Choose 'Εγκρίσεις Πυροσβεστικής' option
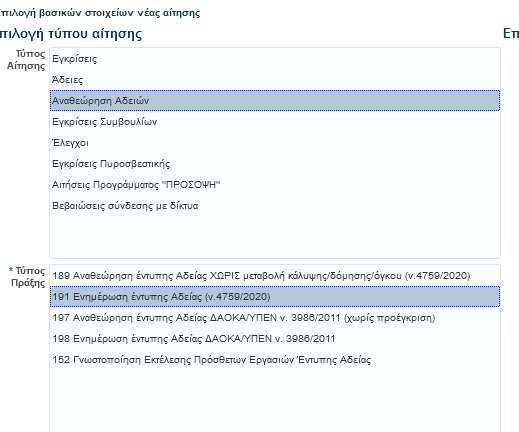Viewport: 519px width, 432px height. (x=275, y=164)
